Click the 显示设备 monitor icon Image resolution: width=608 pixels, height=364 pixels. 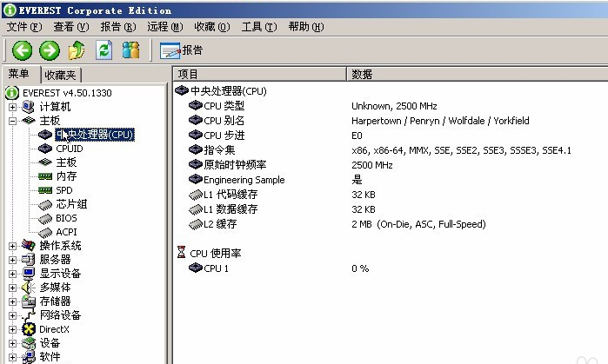[x=29, y=274]
